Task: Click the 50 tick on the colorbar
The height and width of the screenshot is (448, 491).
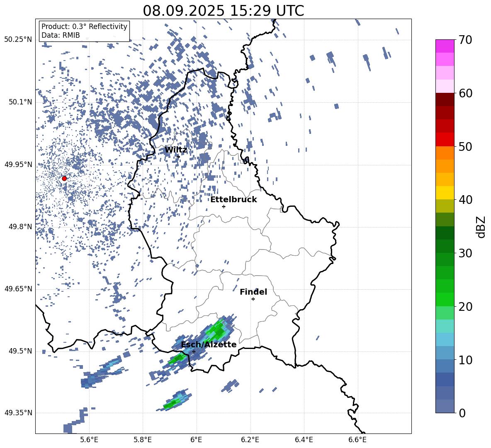Action: point(465,147)
